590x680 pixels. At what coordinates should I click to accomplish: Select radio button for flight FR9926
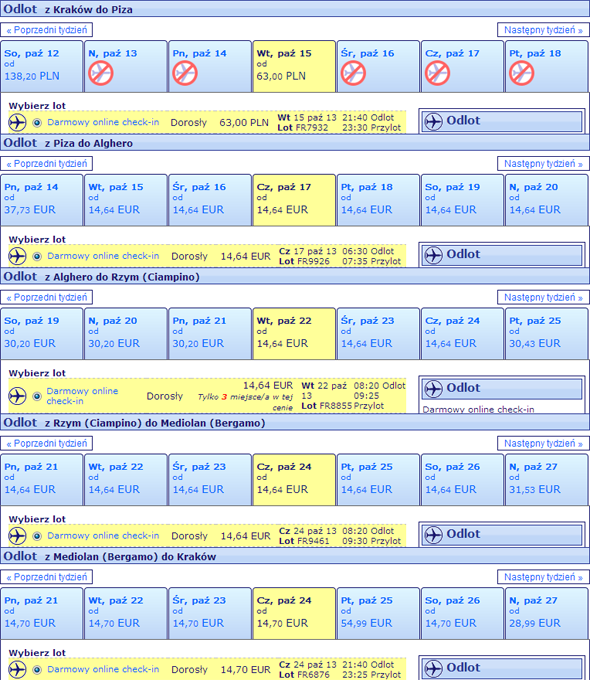pos(37,256)
